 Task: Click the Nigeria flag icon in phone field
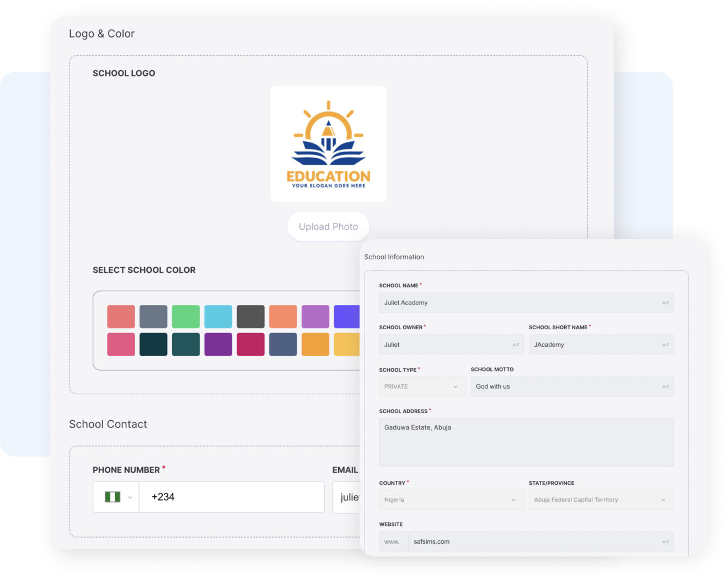tap(111, 496)
